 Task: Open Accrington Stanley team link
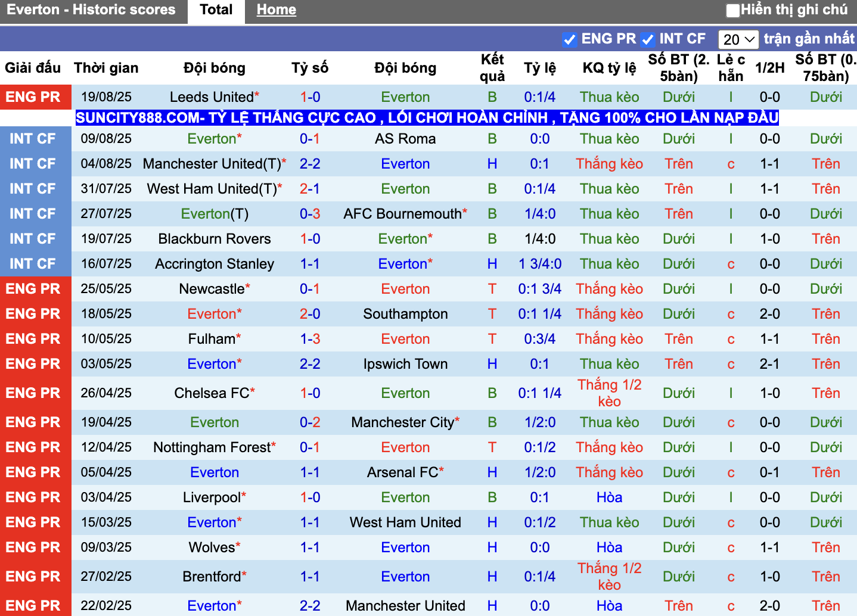pyautogui.click(x=215, y=264)
